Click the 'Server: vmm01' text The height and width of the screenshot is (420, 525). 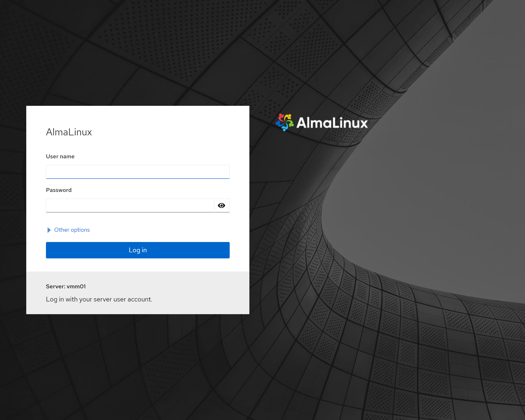pyautogui.click(x=66, y=286)
